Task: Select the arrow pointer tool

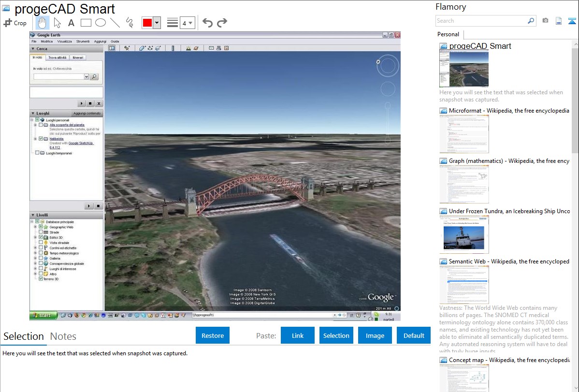Action: click(57, 23)
